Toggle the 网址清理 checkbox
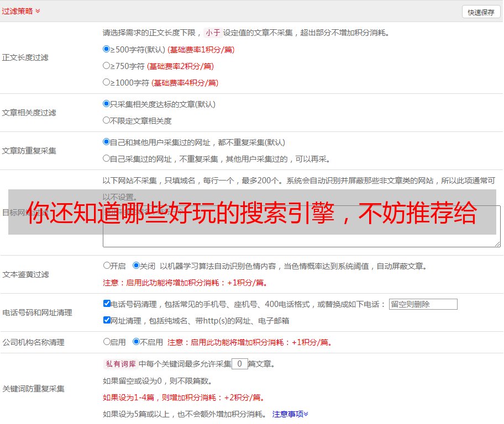This screenshot has height=424, width=504. click(x=107, y=320)
